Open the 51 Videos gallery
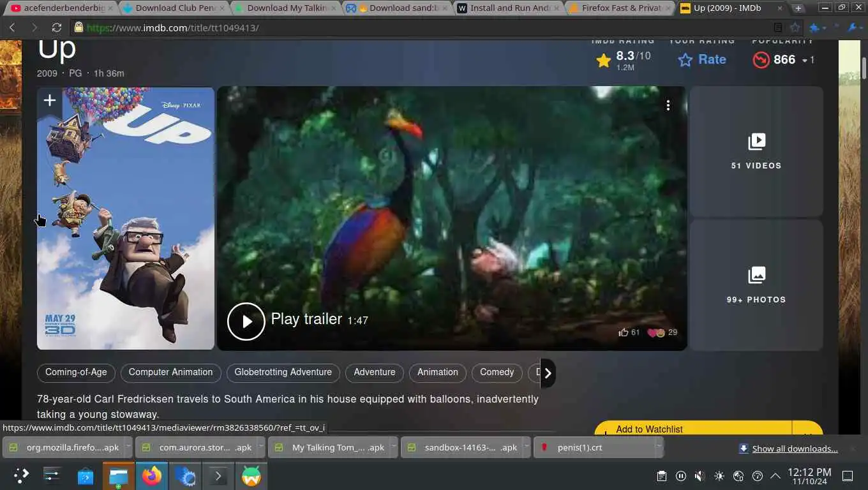Screen dimensions: 868x490 pos(756,152)
